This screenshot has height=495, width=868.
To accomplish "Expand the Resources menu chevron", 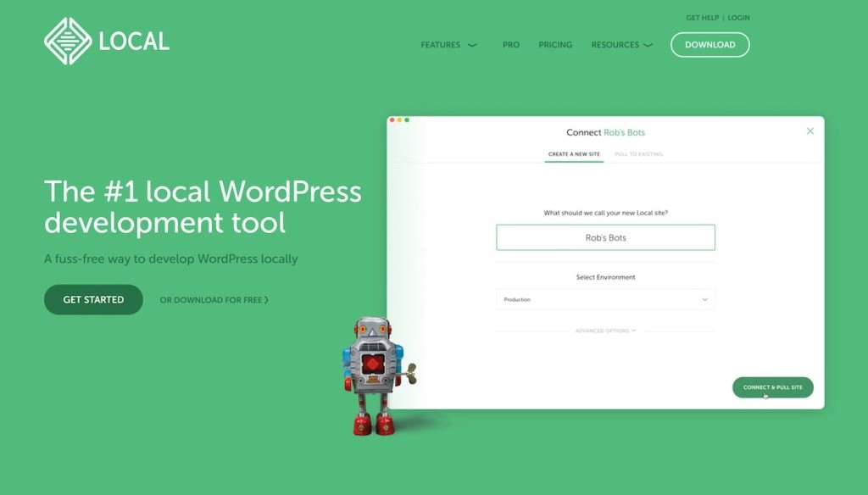I will 648,46.
